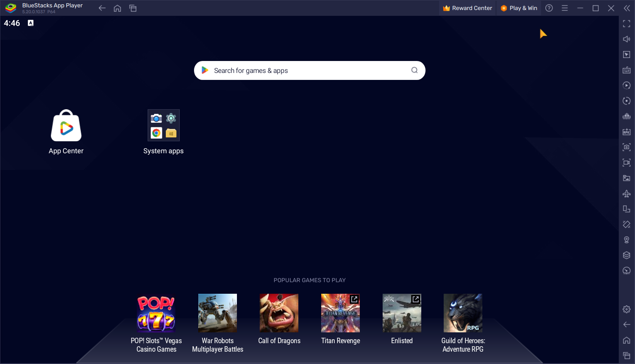Click the circular sync icon in sidebar

pyautogui.click(x=626, y=101)
